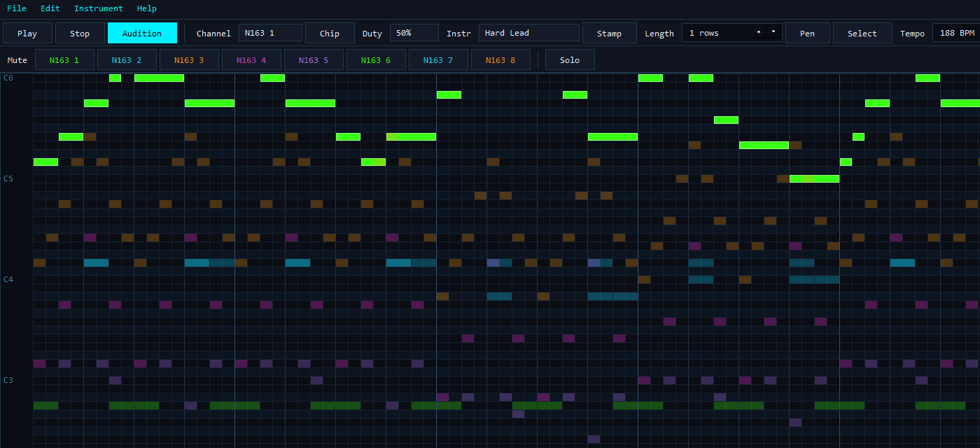The height and width of the screenshot is (448, 980).
Task: Toggle Audition mode off
Action: tap(142, 33)
